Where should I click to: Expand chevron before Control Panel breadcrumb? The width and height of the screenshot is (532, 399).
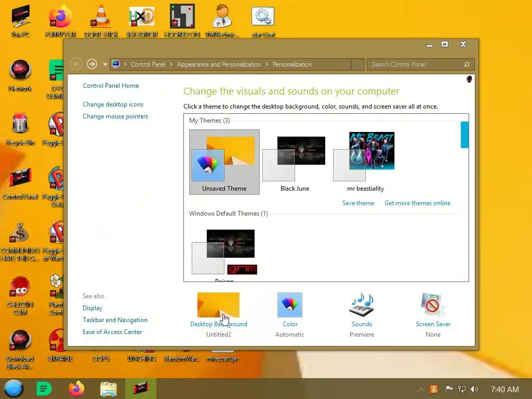click(x=125, y=64)
